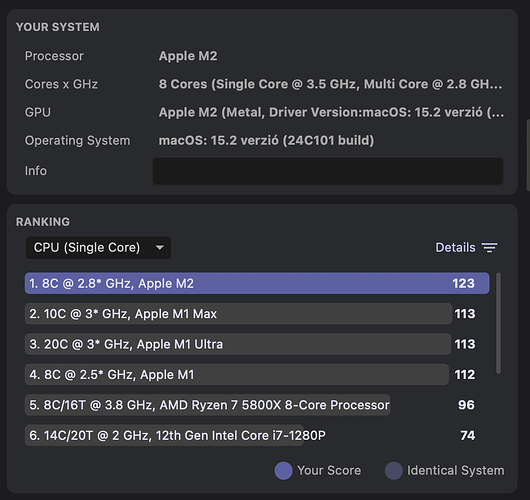Click the Your Score legend circle

283,471
